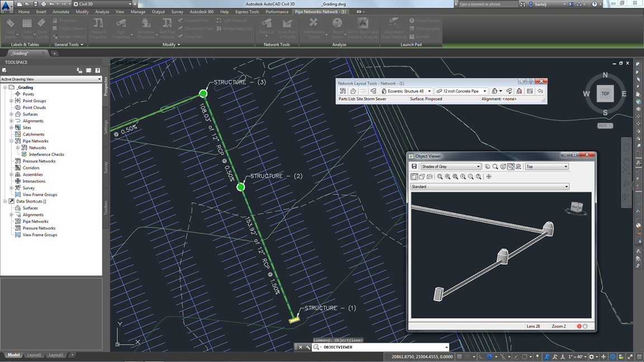
Task: Toggle polar tracking in the status bar
Action: [x=489, y=356]
